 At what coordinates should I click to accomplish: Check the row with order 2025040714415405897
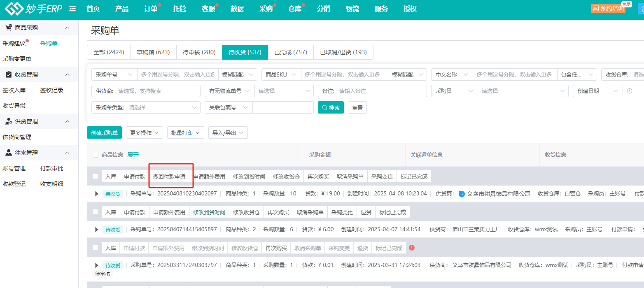tap(95, 212)
